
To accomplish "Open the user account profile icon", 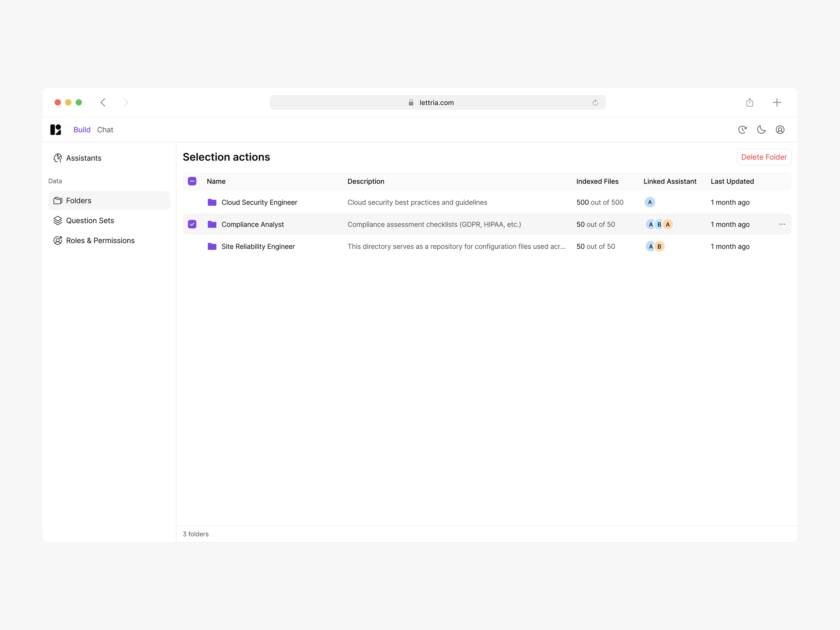I will pos(780,129).
